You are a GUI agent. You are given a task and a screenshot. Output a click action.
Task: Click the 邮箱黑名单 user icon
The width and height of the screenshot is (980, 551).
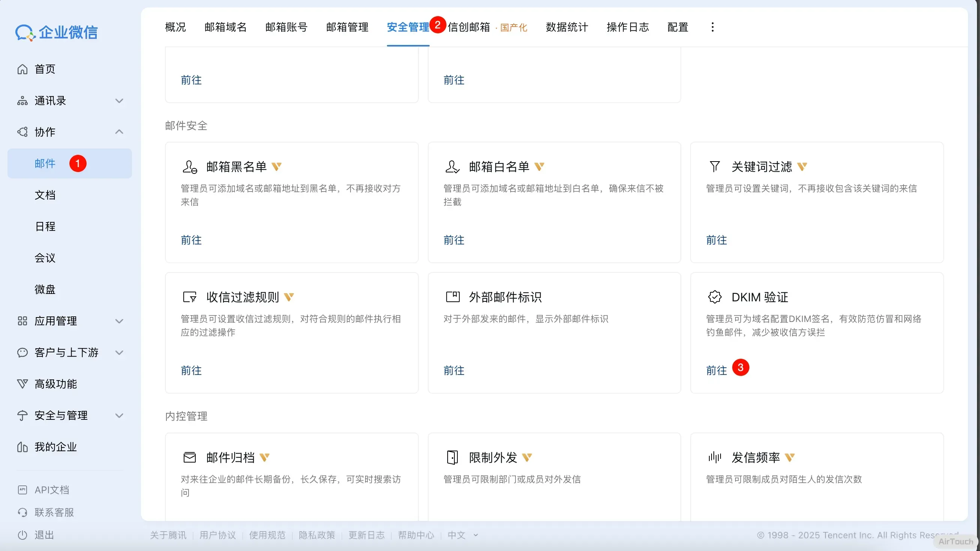click(189, 166)
